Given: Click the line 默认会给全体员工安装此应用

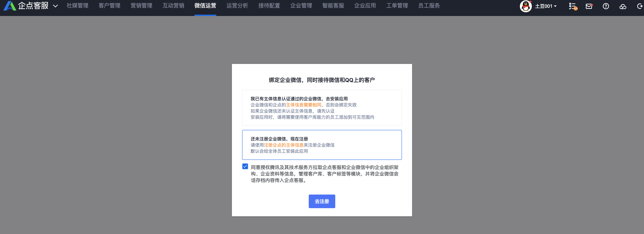Looking at the screenshot, I should (x=279, y=151).
